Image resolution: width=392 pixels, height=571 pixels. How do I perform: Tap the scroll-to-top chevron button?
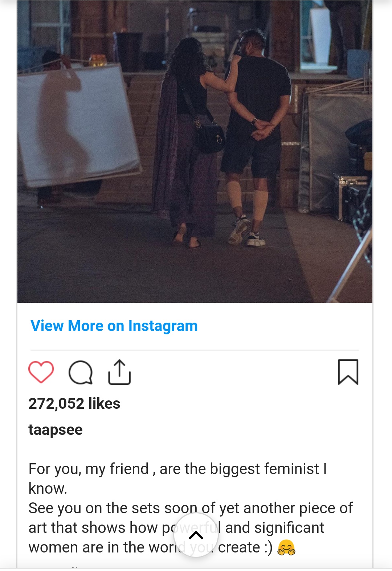point(196,535)
